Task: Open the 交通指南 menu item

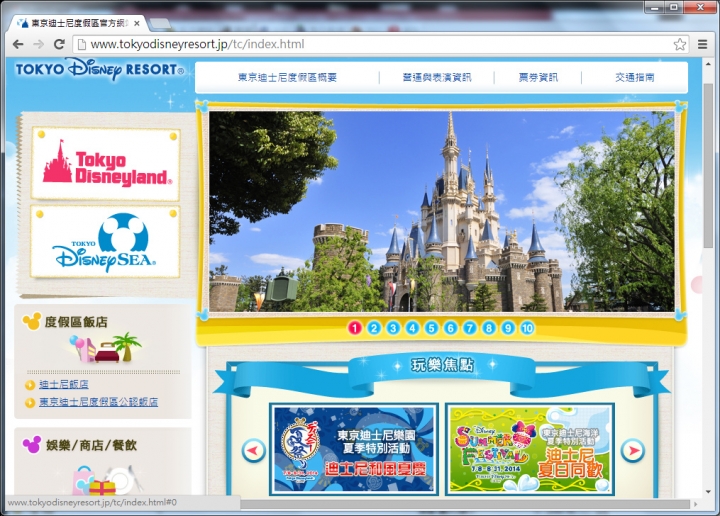Action: 635,77
